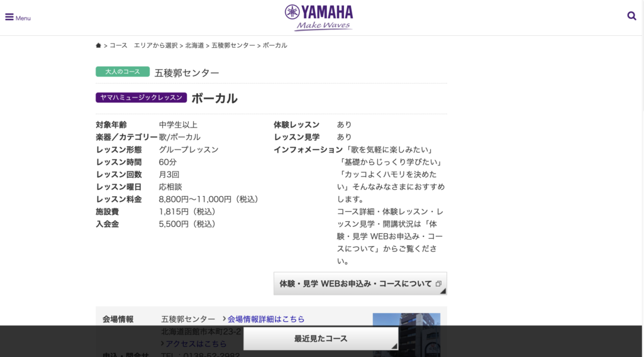Click the 応相談 lesson day value
Viewport: 644px width, 357px height.
170,187
